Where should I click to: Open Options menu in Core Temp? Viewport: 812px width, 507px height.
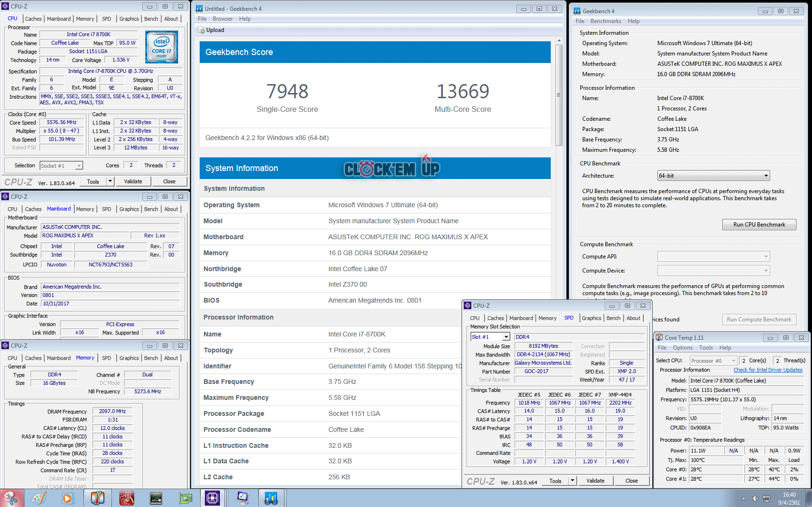pos(682,348)
